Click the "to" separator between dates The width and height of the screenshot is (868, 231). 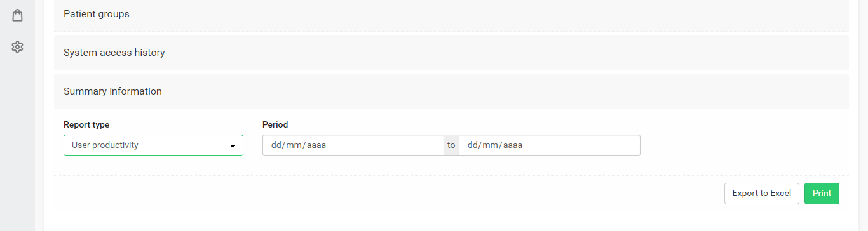pos(451,145)
